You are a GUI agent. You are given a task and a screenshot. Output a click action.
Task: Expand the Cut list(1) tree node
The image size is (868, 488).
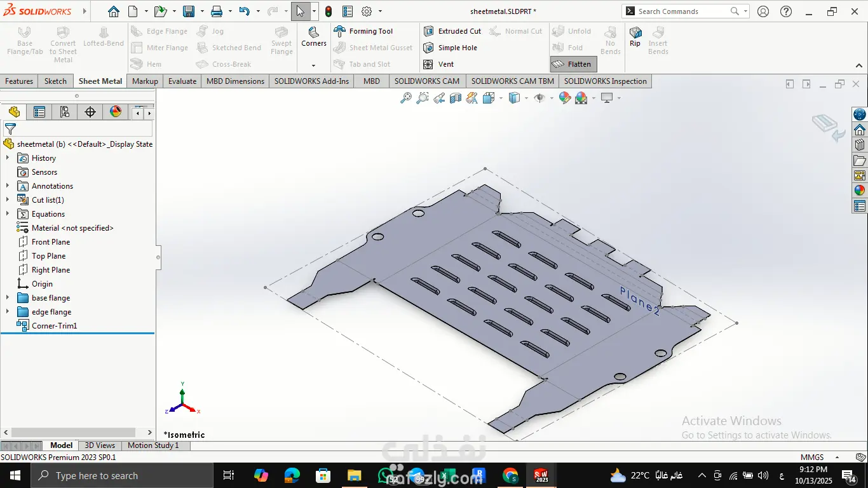point(8,200)
